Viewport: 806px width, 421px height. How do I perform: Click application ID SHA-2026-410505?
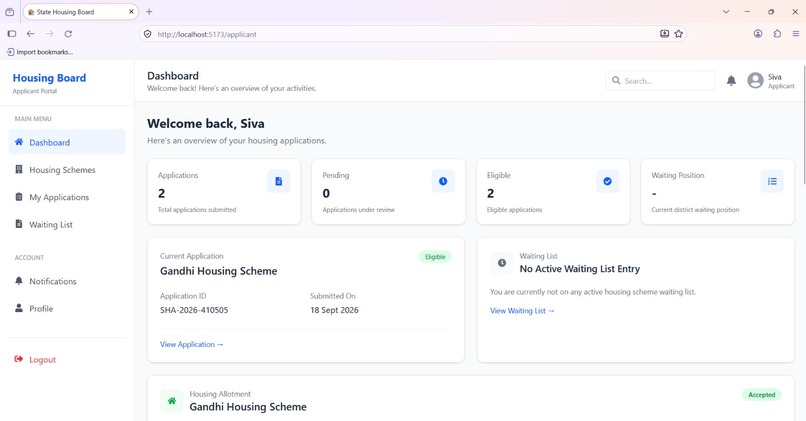pos(194,310)
